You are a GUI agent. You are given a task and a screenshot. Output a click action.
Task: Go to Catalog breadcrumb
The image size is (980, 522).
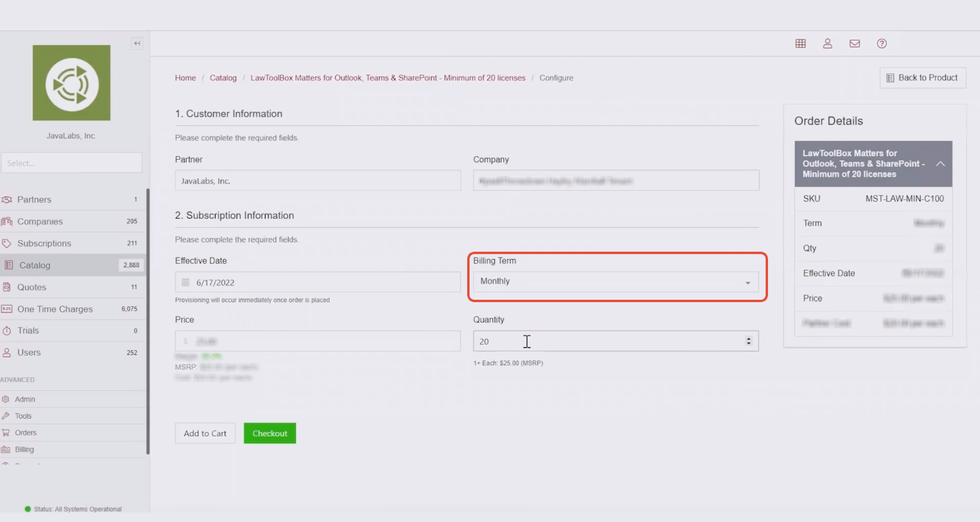(223, 78)
